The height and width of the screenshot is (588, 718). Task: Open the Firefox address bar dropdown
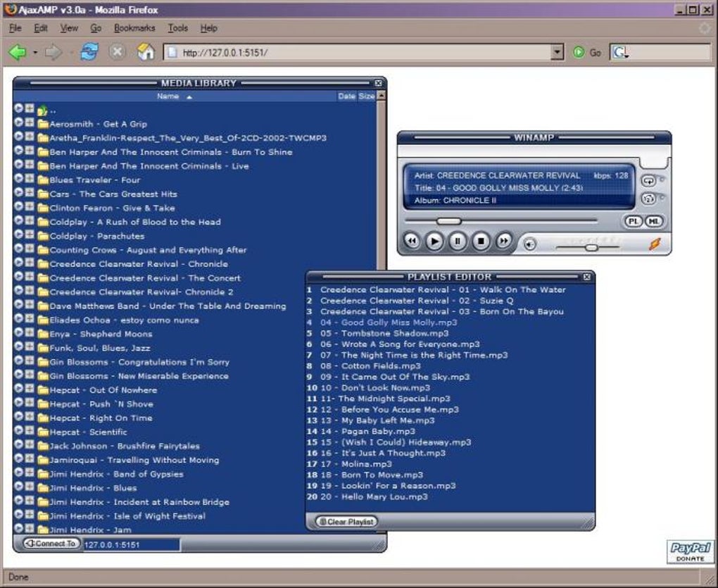click(x=558, y=52)
